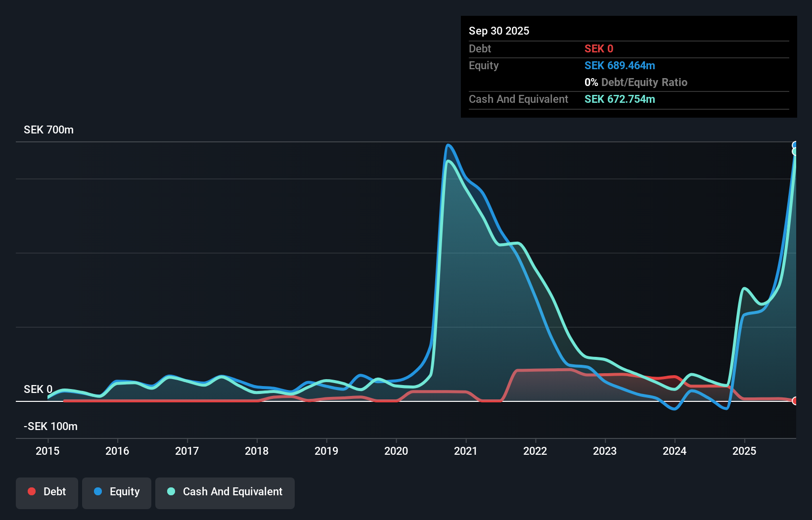Click the red SEK 0 debt value
Image resolution: width=812 pixels, height=520 pixels.
click(x=599, y=48)
